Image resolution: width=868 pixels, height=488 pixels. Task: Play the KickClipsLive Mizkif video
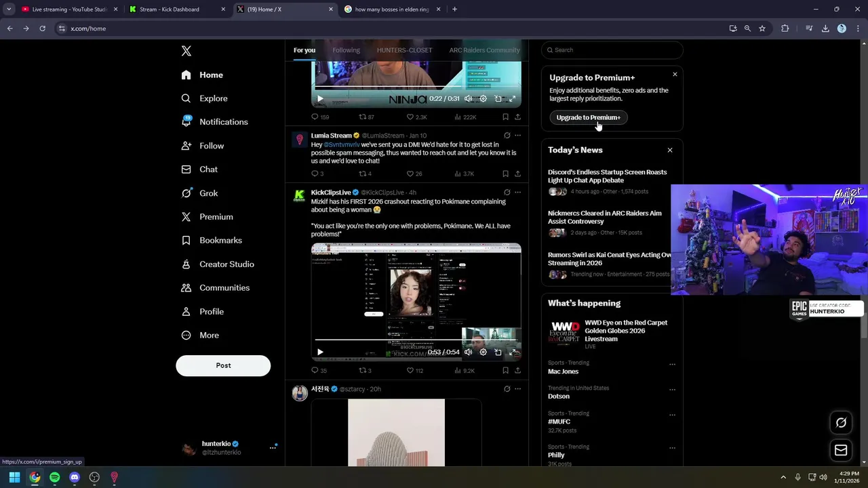coord(320,352)
